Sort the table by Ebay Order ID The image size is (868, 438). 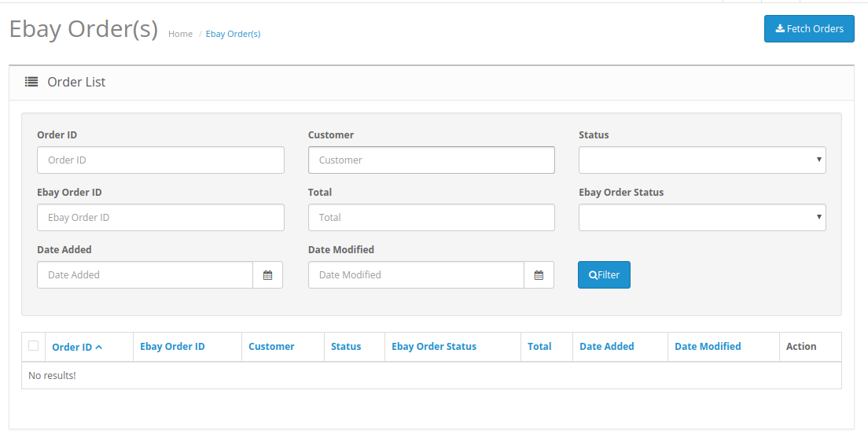click(x=172, y=347)
